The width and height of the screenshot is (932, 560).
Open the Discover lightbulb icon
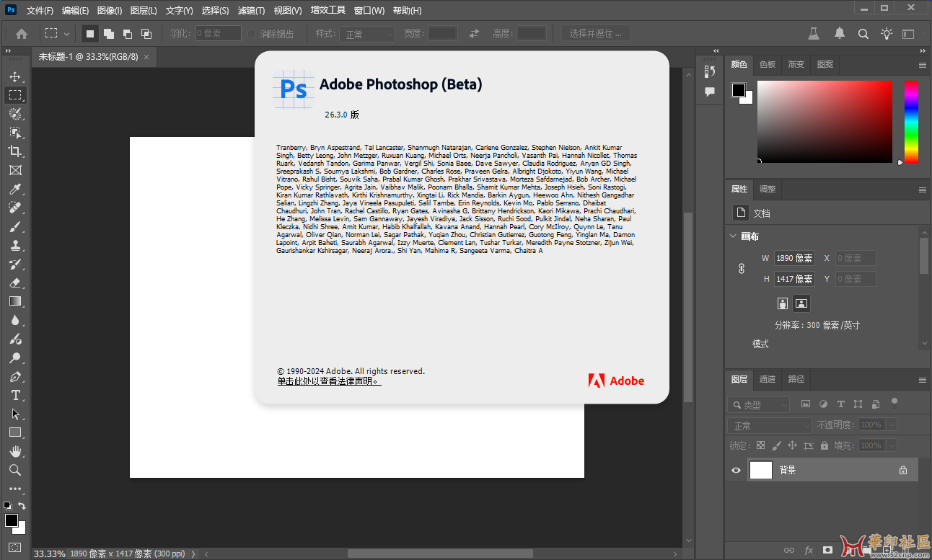pos(887,33)
